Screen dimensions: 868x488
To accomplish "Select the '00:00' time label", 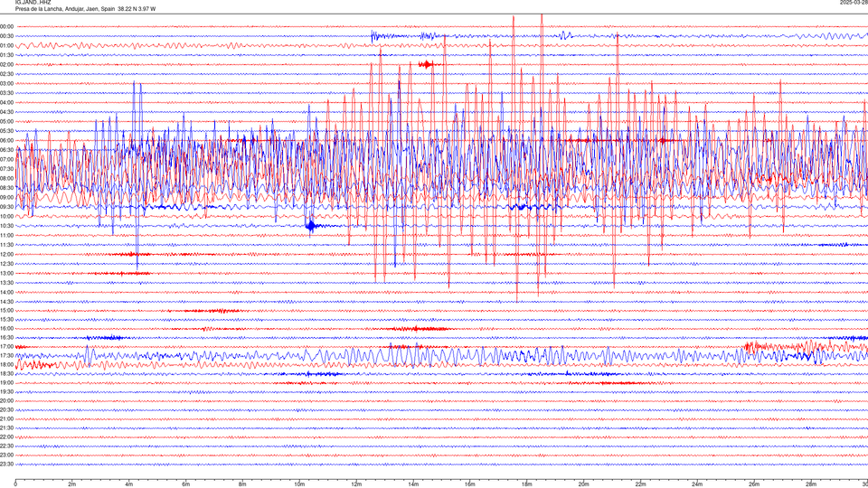I will [x=6, y=26].
